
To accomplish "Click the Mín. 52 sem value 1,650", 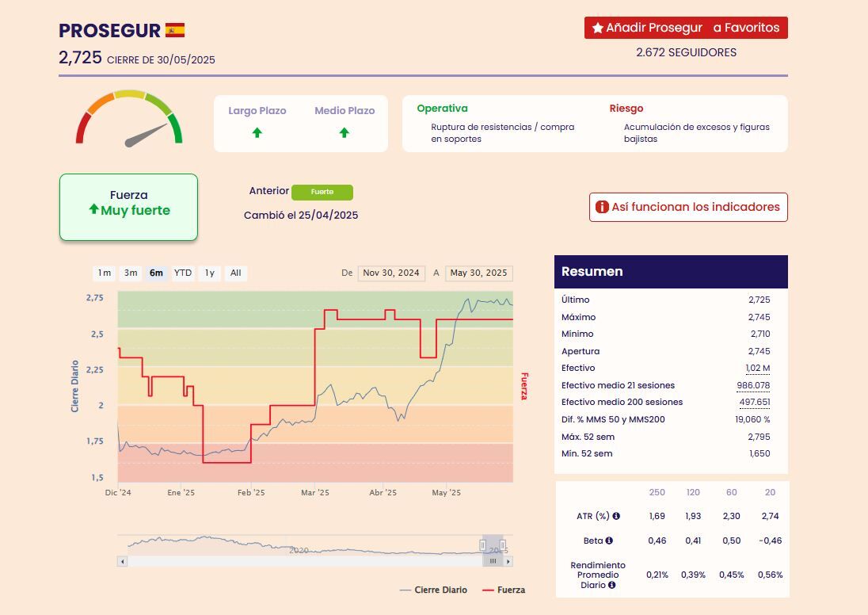I will (x=759, y=453).
